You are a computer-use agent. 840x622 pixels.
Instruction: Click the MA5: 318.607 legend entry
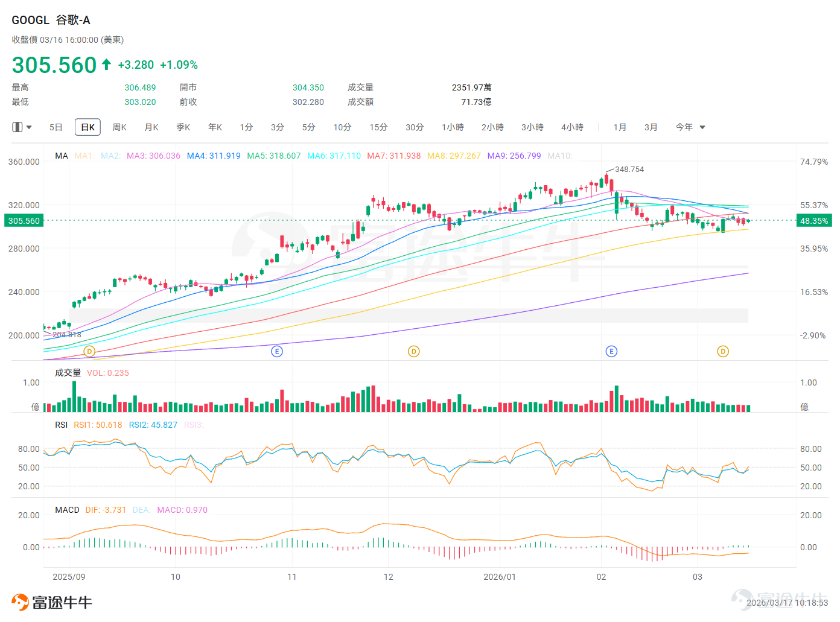click(274, 156)
